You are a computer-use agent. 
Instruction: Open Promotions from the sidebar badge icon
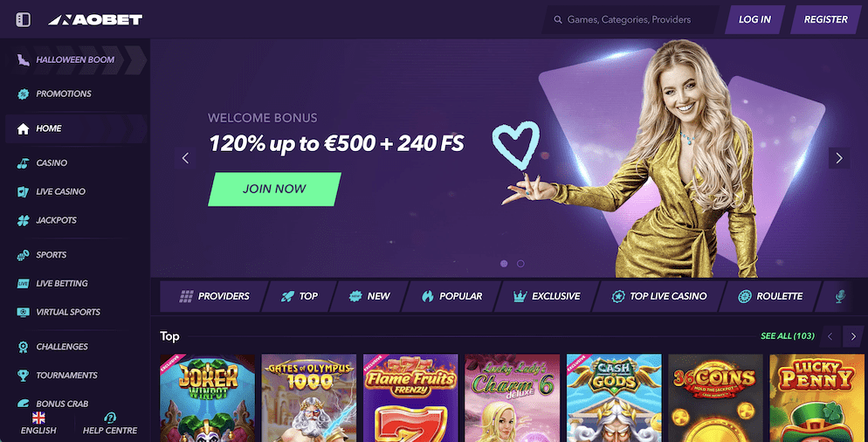pyautogui.click(x=23, y=94)
